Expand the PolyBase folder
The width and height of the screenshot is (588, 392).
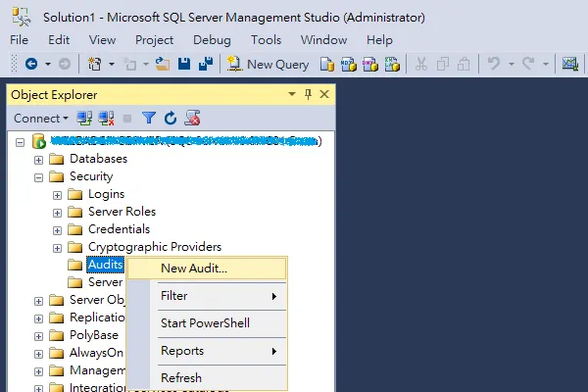(38, 336)
